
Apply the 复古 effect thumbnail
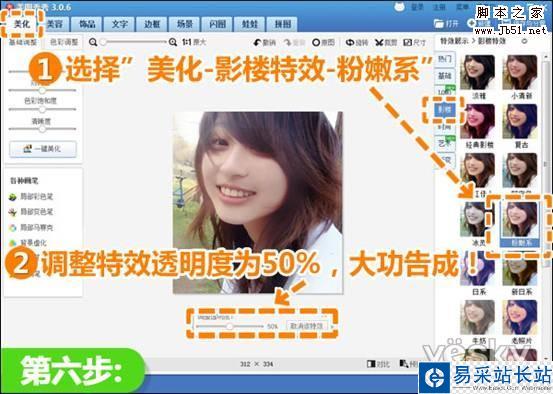[520, 121]
